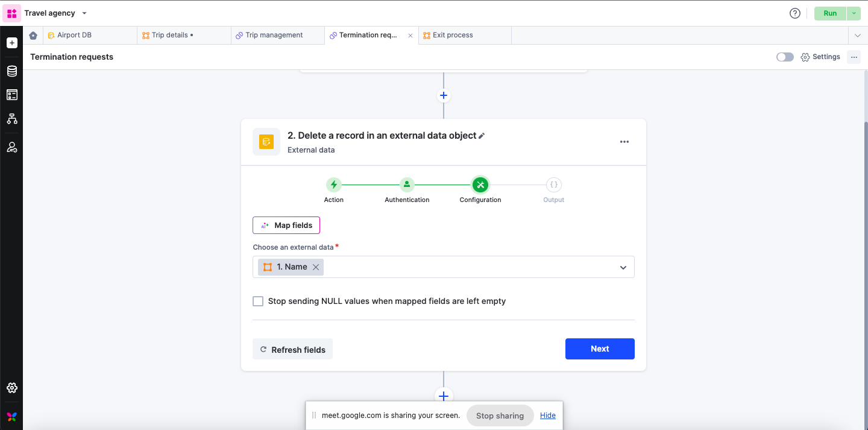Click the home icon in tab bar
Viewport: 868px width, 430px height.
pos(33,36)
